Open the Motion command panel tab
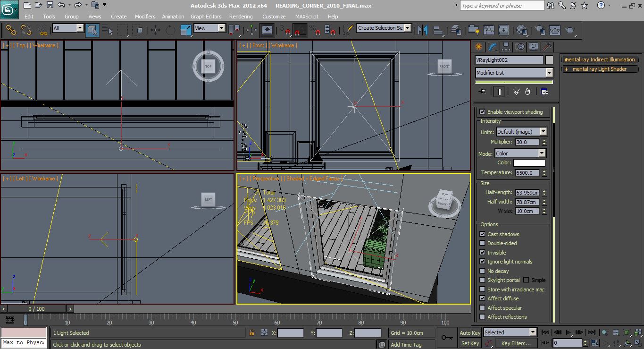Viewport: 644px width, 349px height. point(520,47)
